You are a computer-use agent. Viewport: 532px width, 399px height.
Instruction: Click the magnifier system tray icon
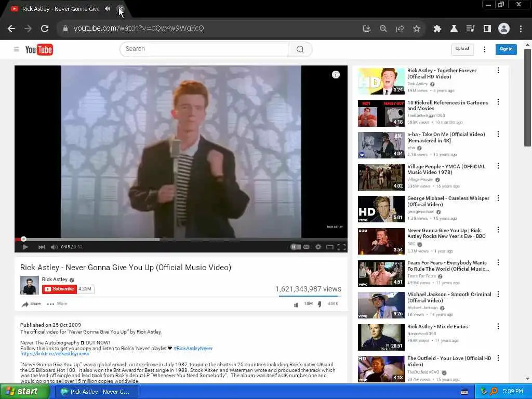pos(494,392)
